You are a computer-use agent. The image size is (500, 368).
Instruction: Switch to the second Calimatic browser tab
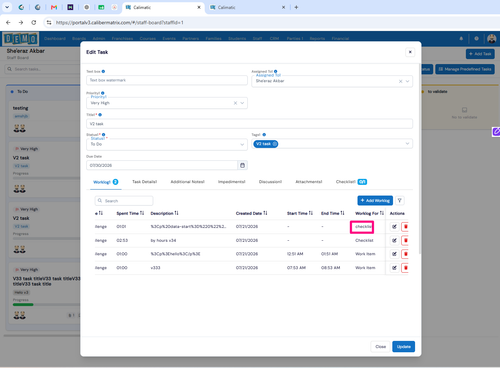pos(247,7)
